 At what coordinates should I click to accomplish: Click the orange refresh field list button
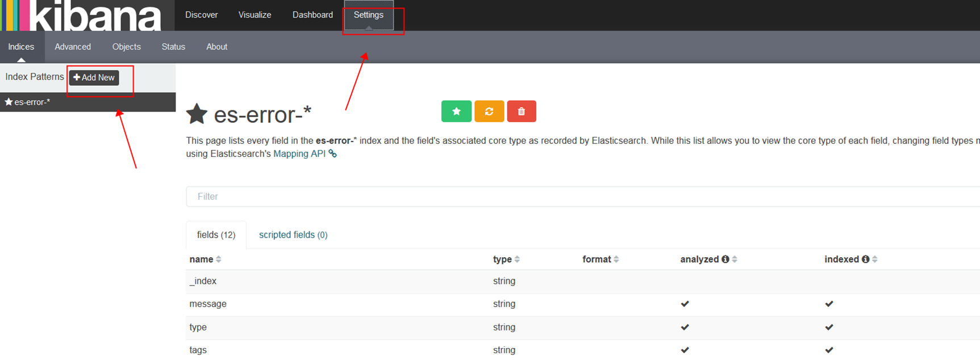click(x=489, y=111)
